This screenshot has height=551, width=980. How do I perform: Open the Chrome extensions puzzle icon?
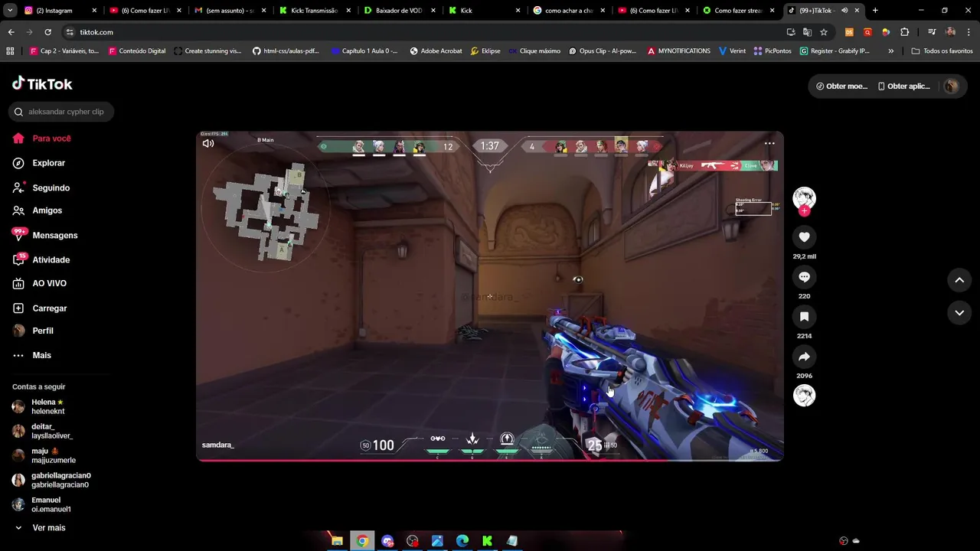tap(904, 32)
